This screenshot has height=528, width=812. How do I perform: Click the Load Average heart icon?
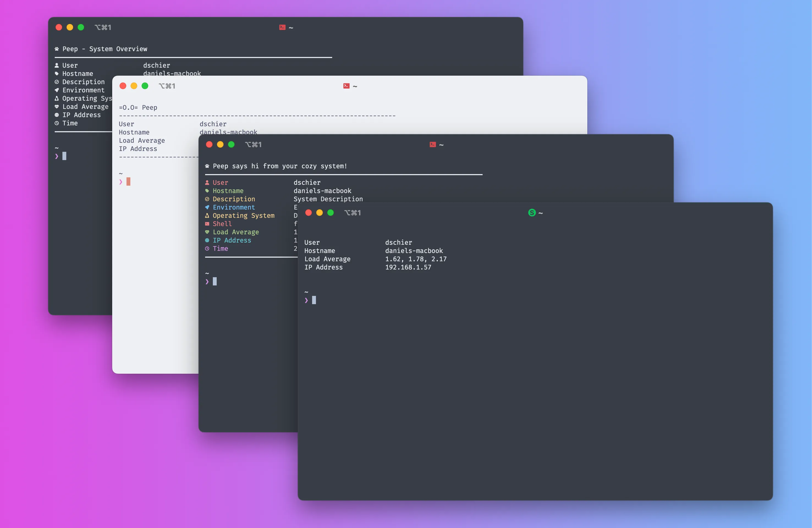pyautogui.click(x=207, y=232)
